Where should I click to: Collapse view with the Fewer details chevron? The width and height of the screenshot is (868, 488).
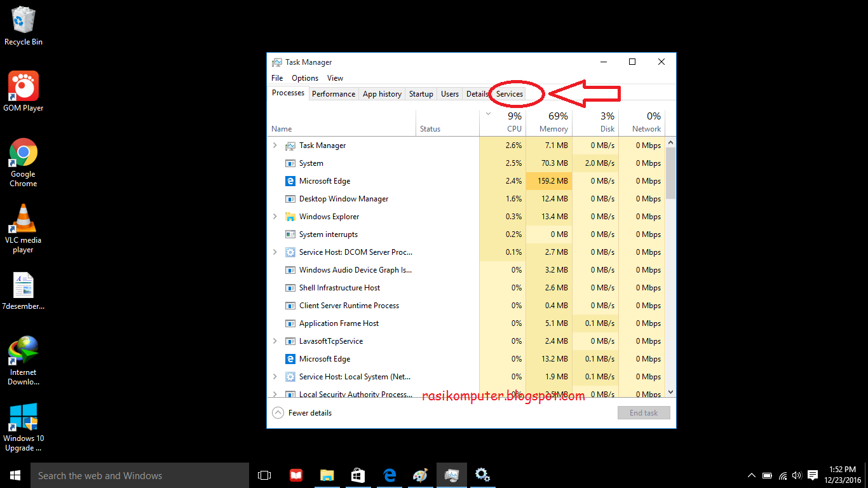[278, 413]
